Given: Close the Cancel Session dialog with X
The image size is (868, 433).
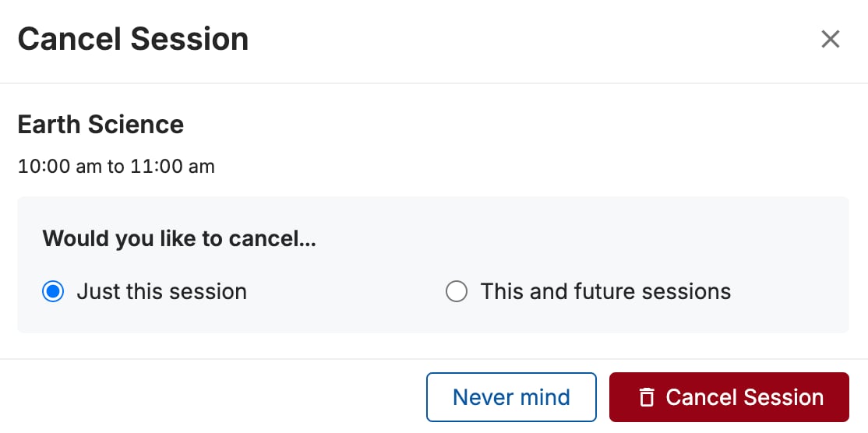Looking at the screenshot, I should click(x=831, y=39).
